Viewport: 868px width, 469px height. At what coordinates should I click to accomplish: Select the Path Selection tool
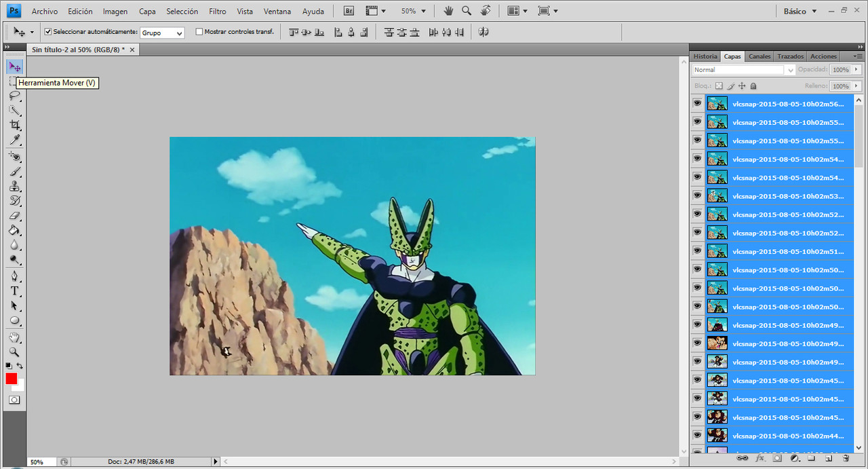click(14, 306)
